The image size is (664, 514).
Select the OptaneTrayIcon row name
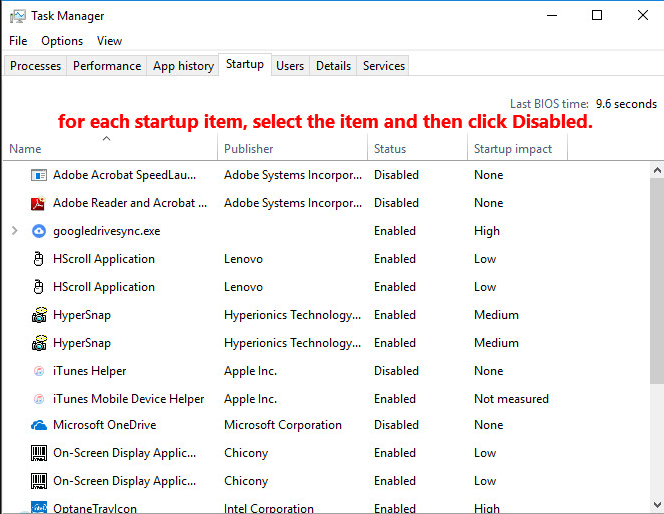pos(95,508)
